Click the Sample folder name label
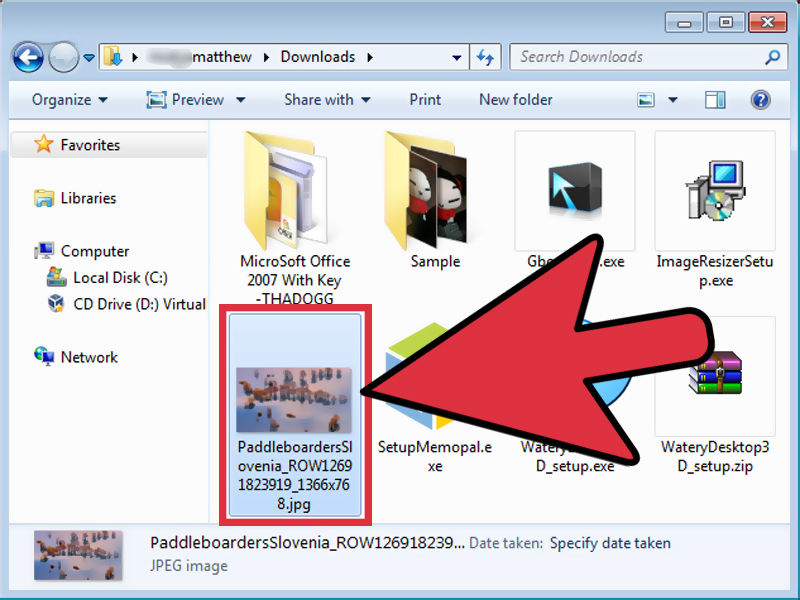 point(435,262)
